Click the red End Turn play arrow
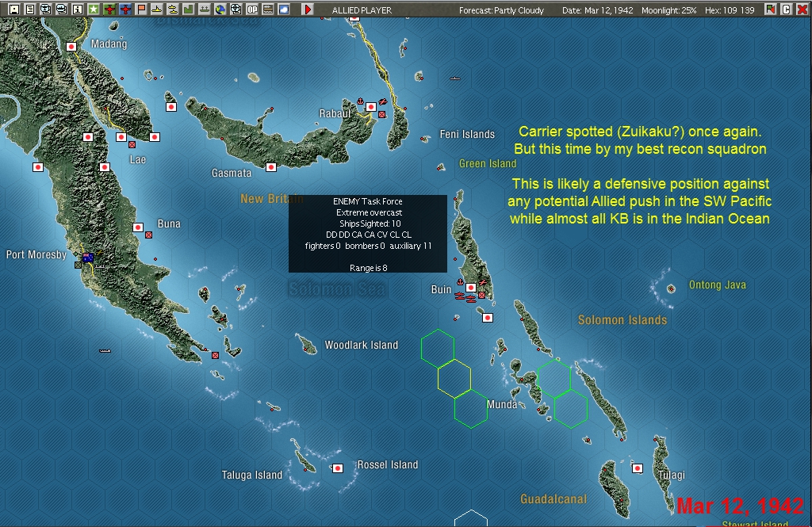The height and width of the screenshot is (527, 812). point(308,10)
